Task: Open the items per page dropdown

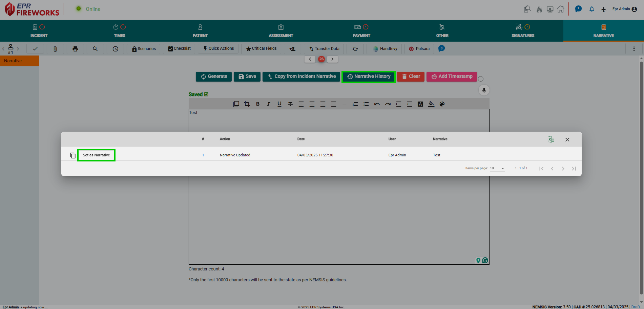Action: pyautogui.click(x=497, y=168)
